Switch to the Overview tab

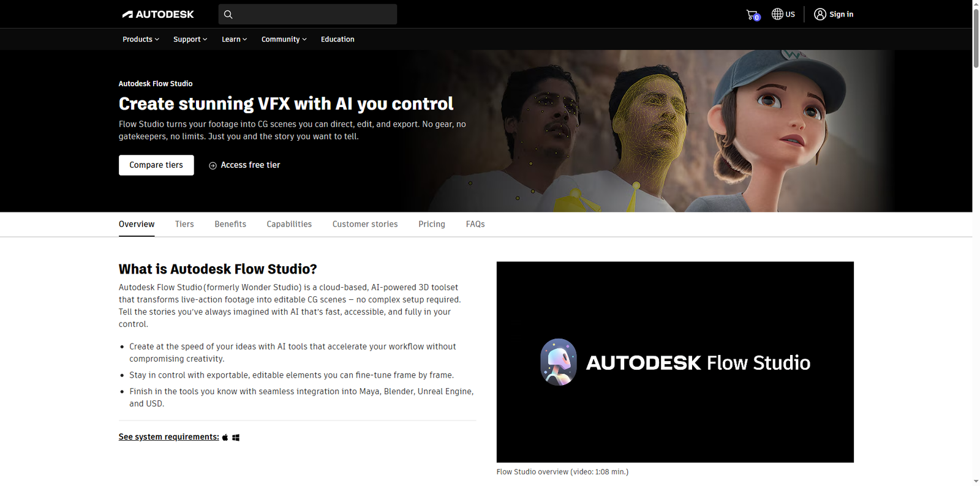(x=137, y=224)
